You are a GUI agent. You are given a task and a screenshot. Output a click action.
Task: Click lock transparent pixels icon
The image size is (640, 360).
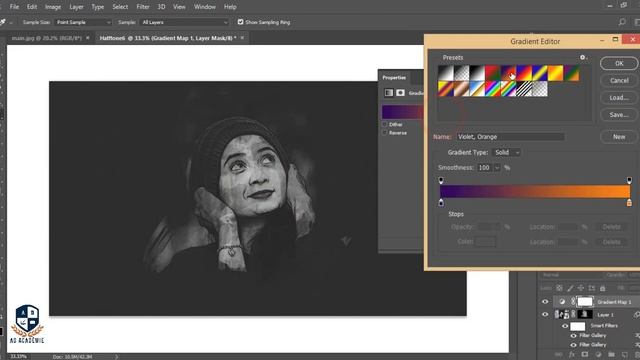click(560, 288)
